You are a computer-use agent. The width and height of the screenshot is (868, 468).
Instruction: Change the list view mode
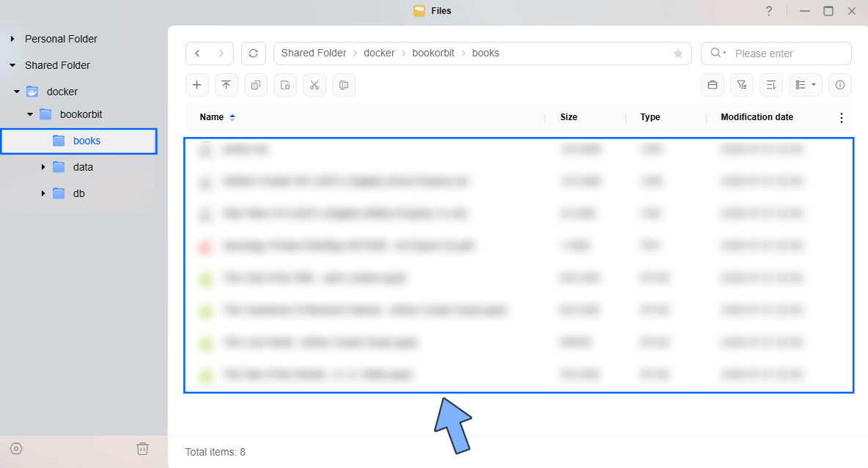pos(806,85)
